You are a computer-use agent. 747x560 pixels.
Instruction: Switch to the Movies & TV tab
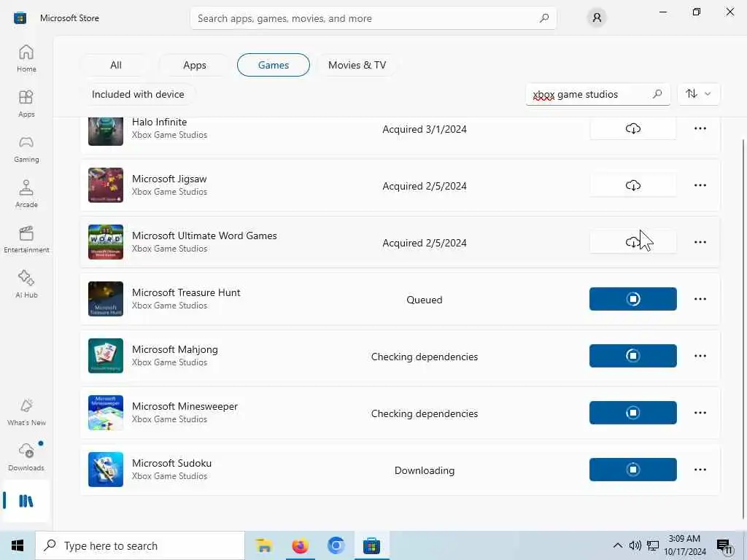[x=357, y=65]
